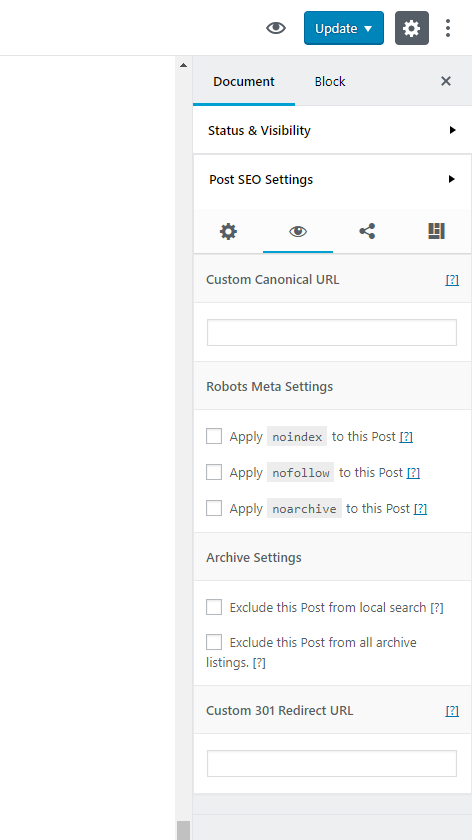Expand the Status & Visibility panel

pos(332,130)
